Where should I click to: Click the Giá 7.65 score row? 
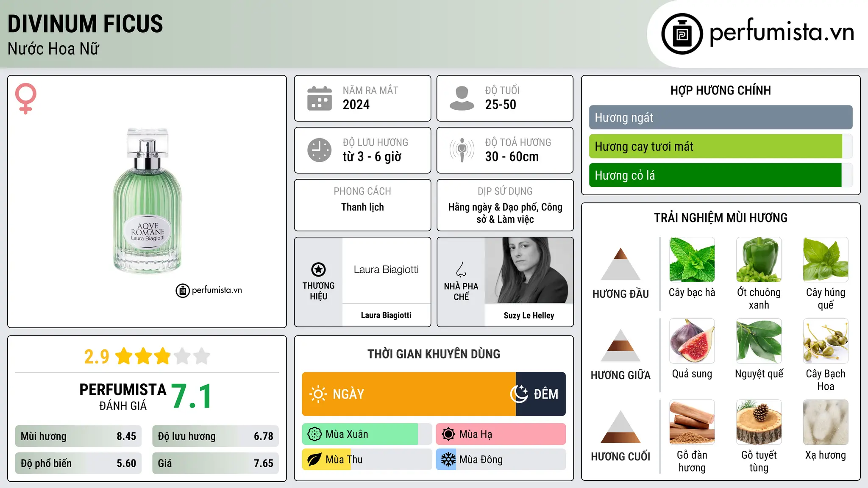tap(215, 463)
